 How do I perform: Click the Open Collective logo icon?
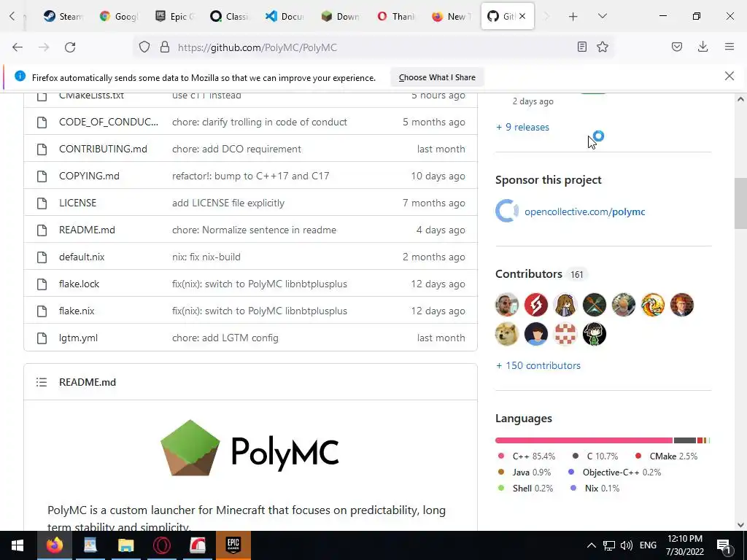507,211
